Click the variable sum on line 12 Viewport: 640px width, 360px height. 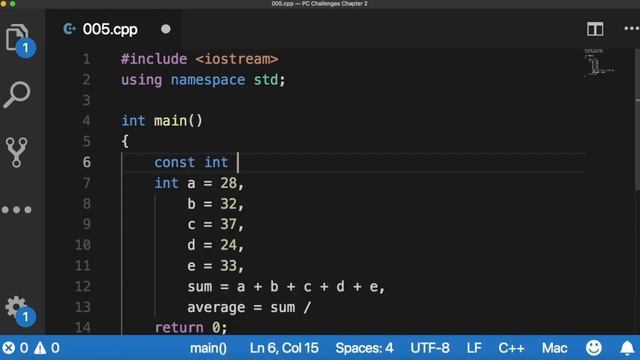(200, 287)
